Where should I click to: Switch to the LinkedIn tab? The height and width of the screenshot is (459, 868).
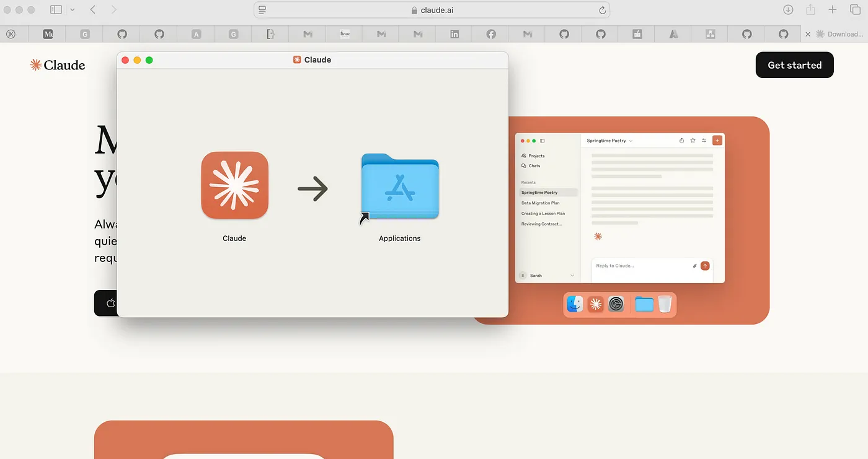point(454,34)
